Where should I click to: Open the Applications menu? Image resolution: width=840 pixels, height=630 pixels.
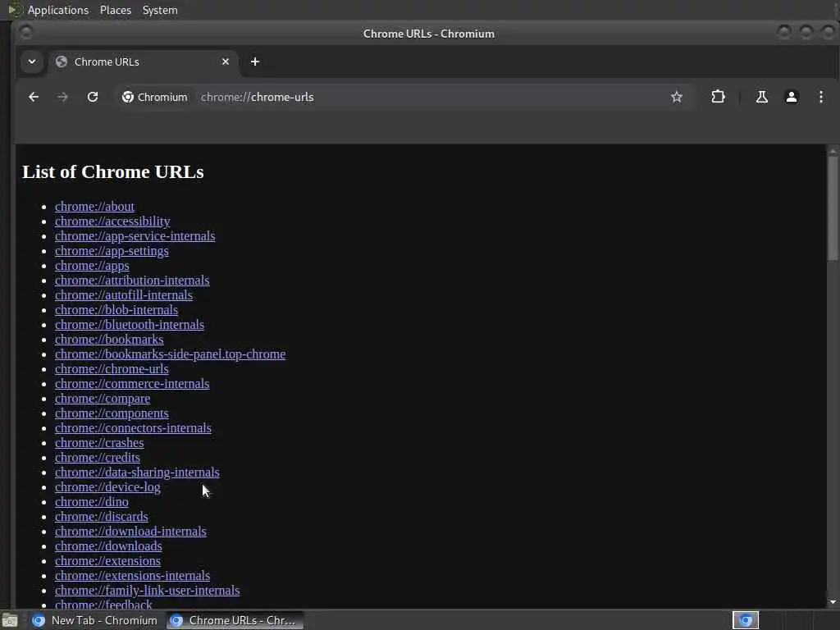[58, 10]
